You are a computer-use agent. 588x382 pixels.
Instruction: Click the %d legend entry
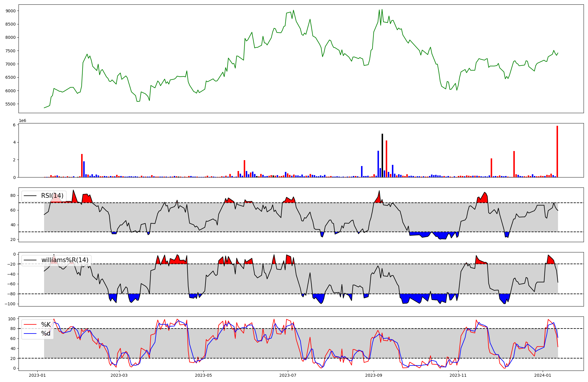pyautogui.click(x=46, y=334)
